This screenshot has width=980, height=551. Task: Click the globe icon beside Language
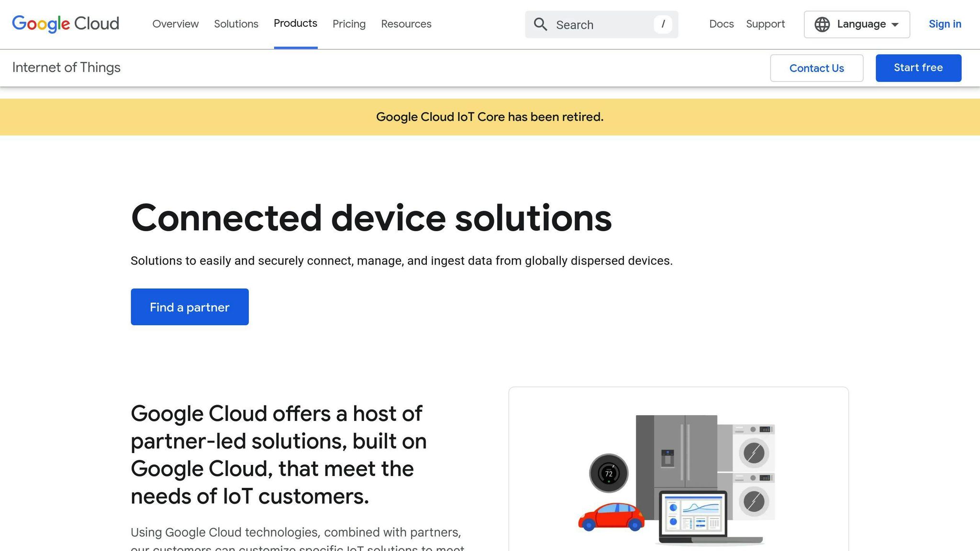click(822, 24)
